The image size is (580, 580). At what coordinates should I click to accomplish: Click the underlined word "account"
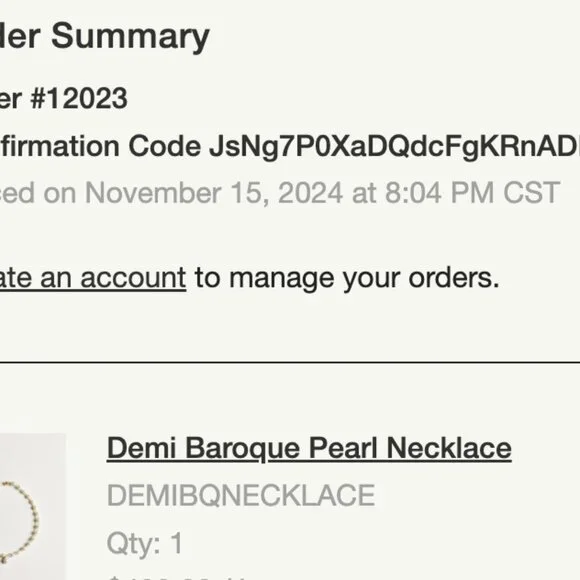pyautogui.click(x=133, y=278)
